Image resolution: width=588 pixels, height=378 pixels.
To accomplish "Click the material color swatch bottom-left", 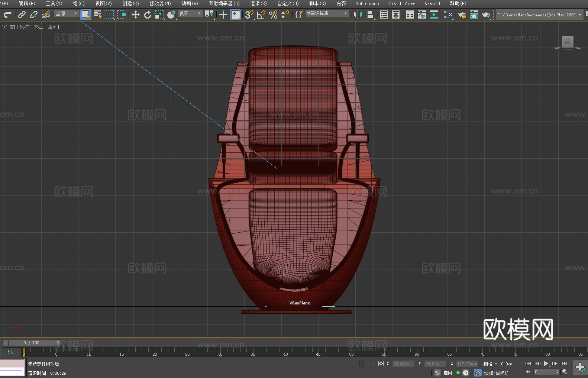I will [x=12, y=363].
